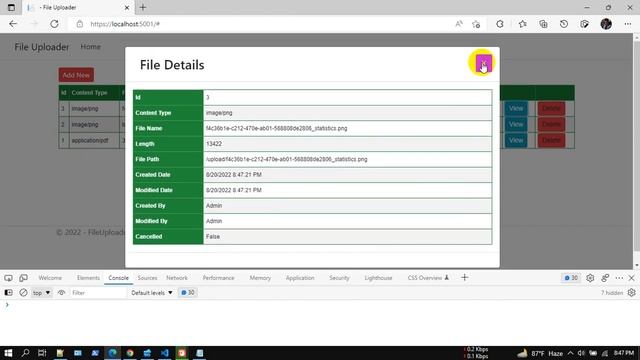Switch to Microsoft Edge in taskbar

click(x=112, y=353)
